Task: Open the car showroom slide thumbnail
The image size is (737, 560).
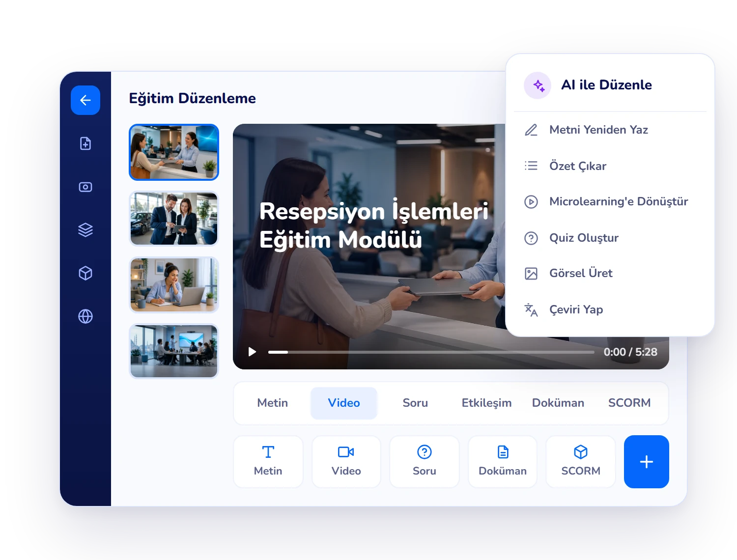Action: pos(174,219)
